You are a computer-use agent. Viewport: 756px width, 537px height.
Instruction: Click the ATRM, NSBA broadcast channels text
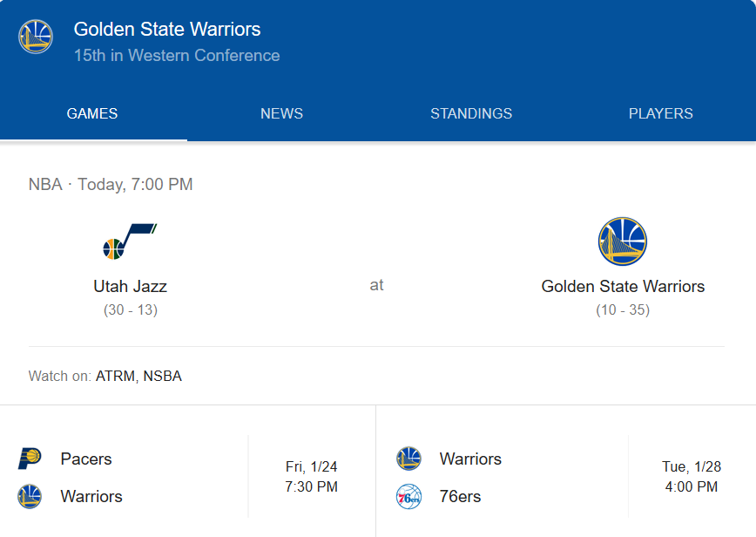tap(138, 377)
